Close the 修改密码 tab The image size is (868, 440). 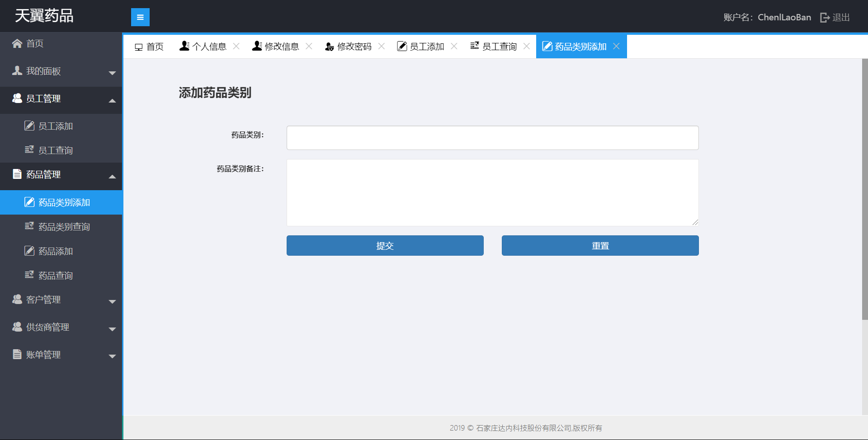tap(381, 46)
